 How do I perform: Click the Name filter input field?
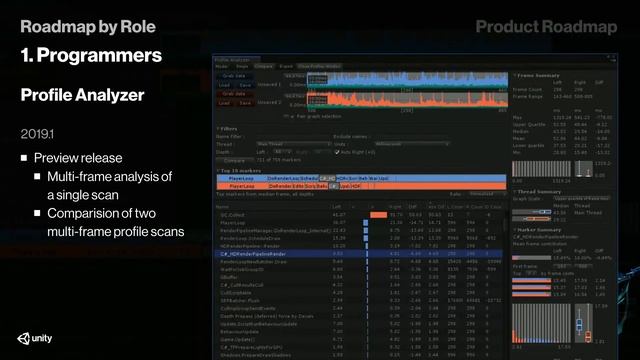click(x=293, y=137)
